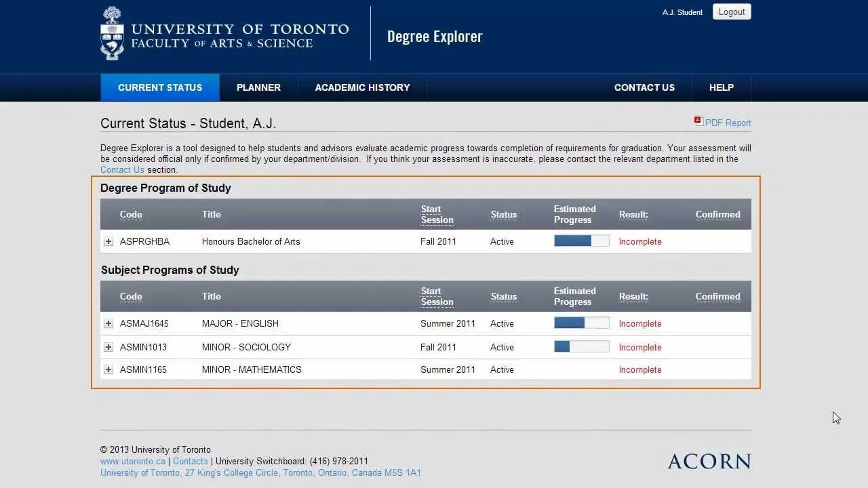Visit the www.utoronto.ca link
This screenshot has width=868, height=488.
coord(133,461)
